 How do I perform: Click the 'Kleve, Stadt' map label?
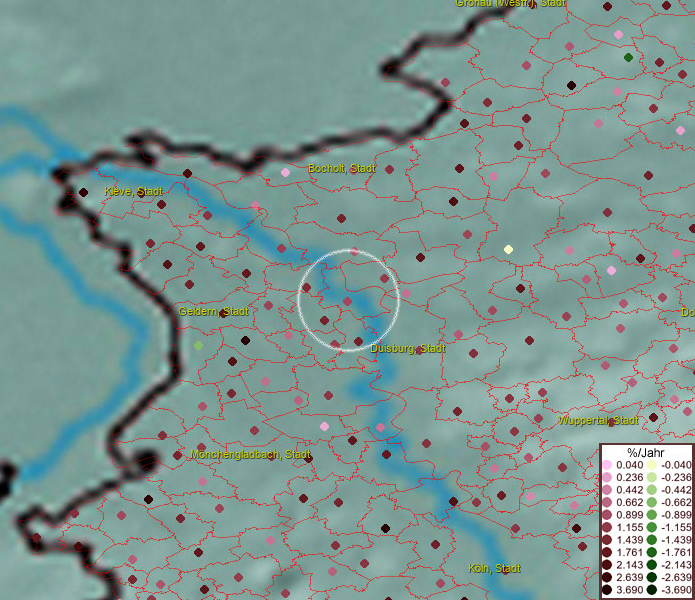133,191
